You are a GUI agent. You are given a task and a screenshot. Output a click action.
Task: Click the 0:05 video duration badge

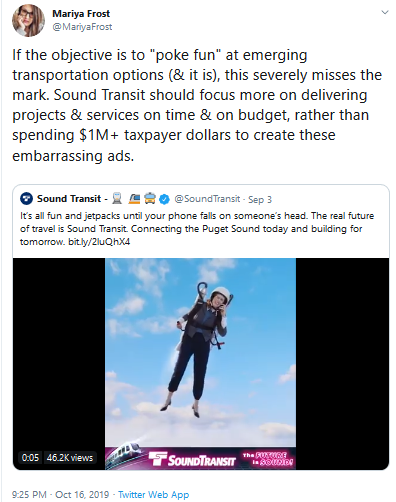30,458
